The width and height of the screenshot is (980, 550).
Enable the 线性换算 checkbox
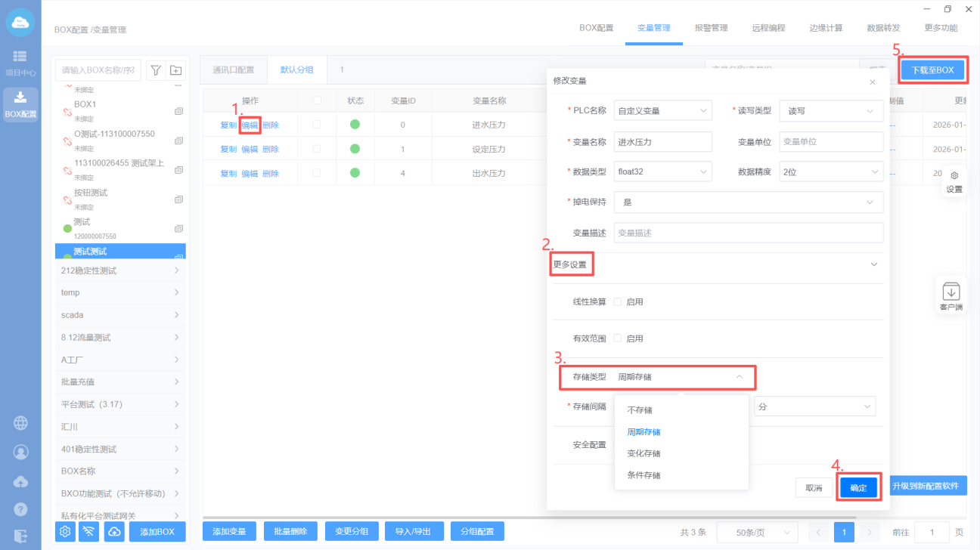click(618, 302)
